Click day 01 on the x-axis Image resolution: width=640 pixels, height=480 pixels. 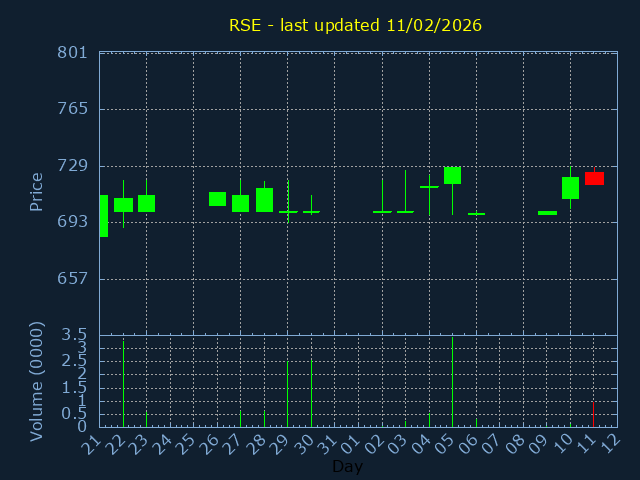tap(349, 441)
